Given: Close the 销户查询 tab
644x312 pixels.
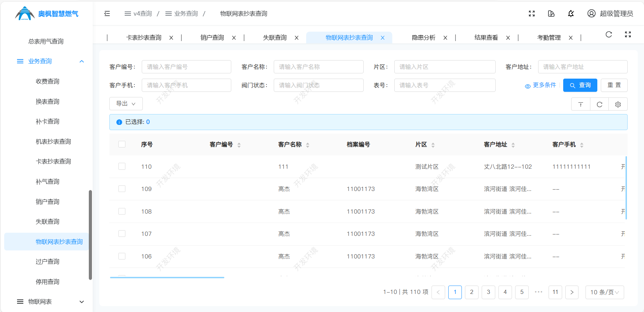Looking at the screenshot, I should (x=234, y=38).
